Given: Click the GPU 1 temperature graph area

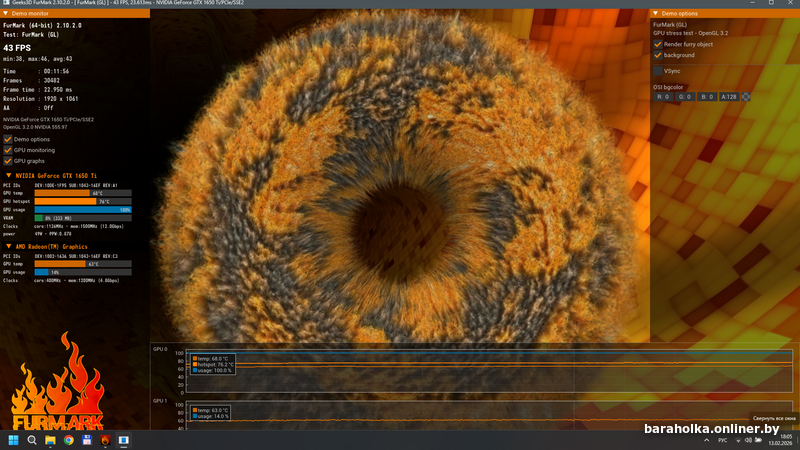Looking at the screenshot, I should 489,415.
